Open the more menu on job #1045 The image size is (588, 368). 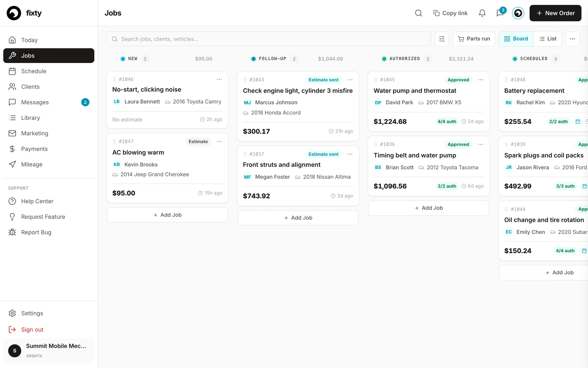(481, 80)
